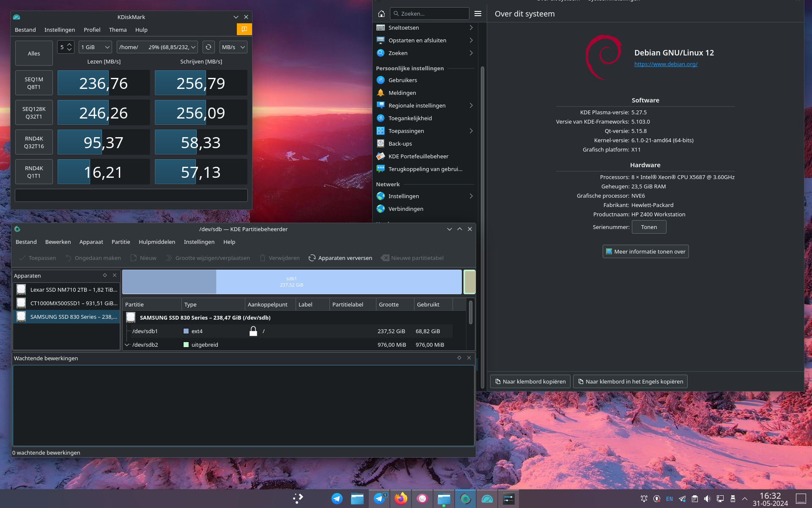Open the hamburger menu in System Settings
This screenshot has height=508, width=812.
[478, 14]
